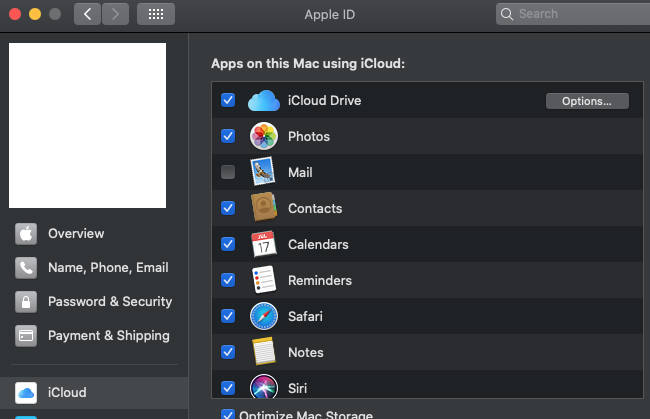Go back with the left arrow button
The width and height of the screenshot is (650, 419).
coord(87,14)
